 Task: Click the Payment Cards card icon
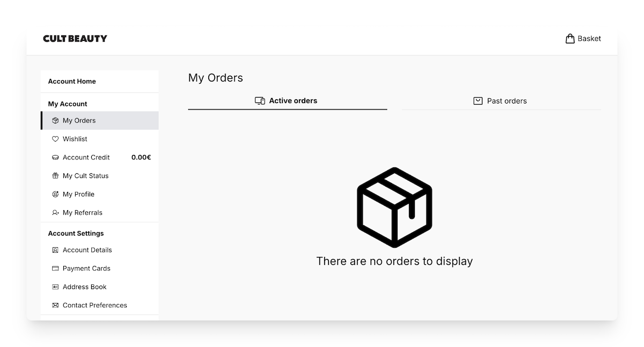[x=55, y=268]
